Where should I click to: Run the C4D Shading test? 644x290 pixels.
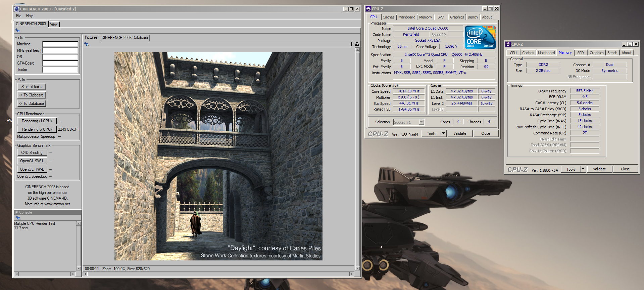(x=32, y=153)
